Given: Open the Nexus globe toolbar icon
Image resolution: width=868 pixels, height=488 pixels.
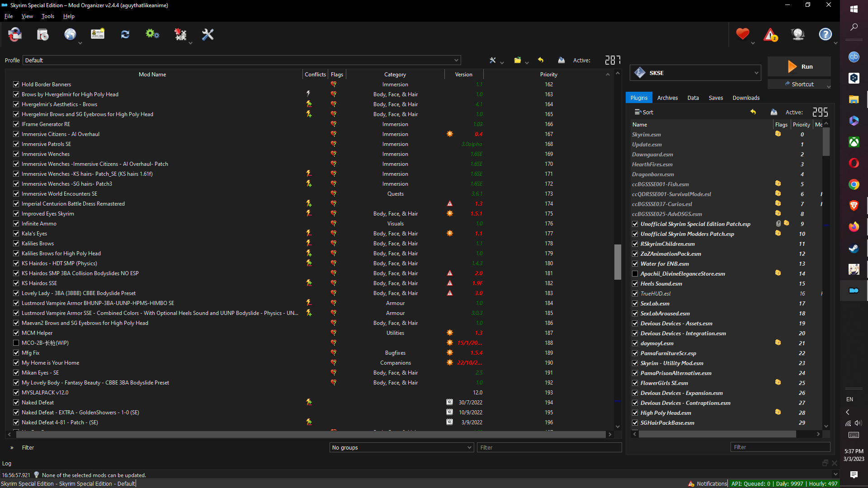Looking at the screenshot, I should click(x=70, y=34).
